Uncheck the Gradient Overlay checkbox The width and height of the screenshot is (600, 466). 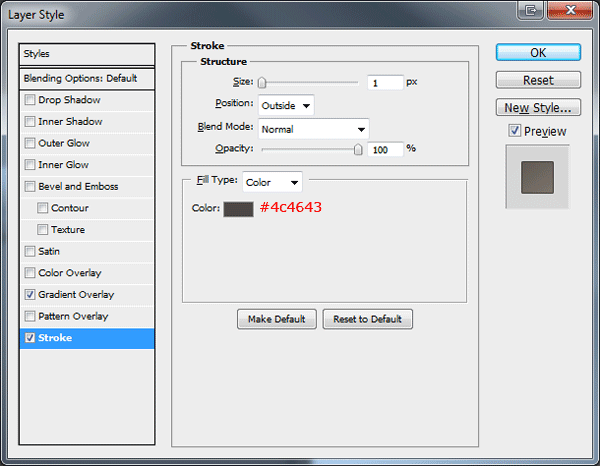(x=30, y=295)
